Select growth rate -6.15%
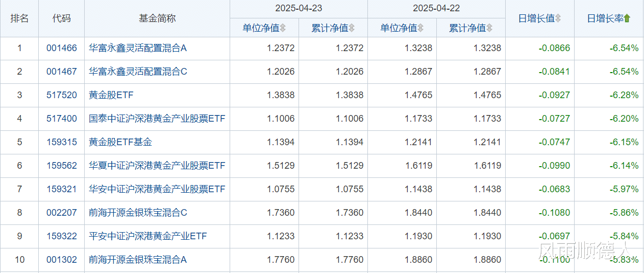The image size is (644, 273). click(624, 142)
